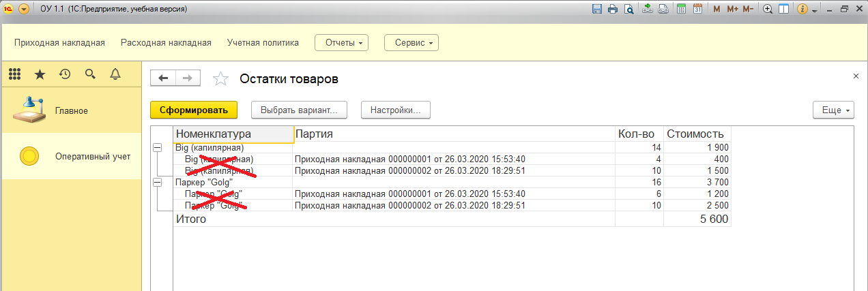The height and width of the screenshot is (291, 868).
Task: Show History via the clock icon
Action: click(x=65, y=74)
